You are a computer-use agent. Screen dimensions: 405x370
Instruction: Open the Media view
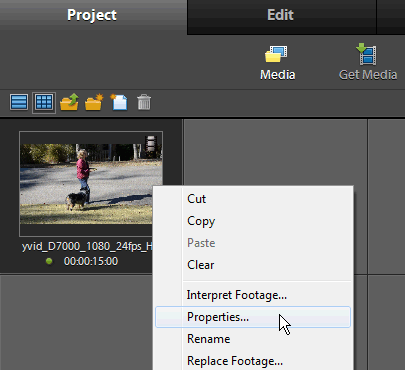[277, 63]
